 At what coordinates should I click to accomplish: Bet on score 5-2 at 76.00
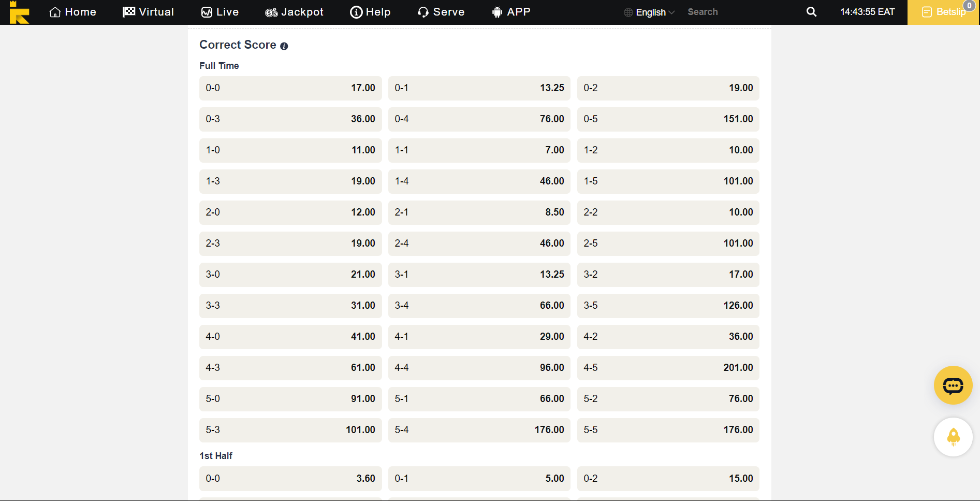pos(668,399)
